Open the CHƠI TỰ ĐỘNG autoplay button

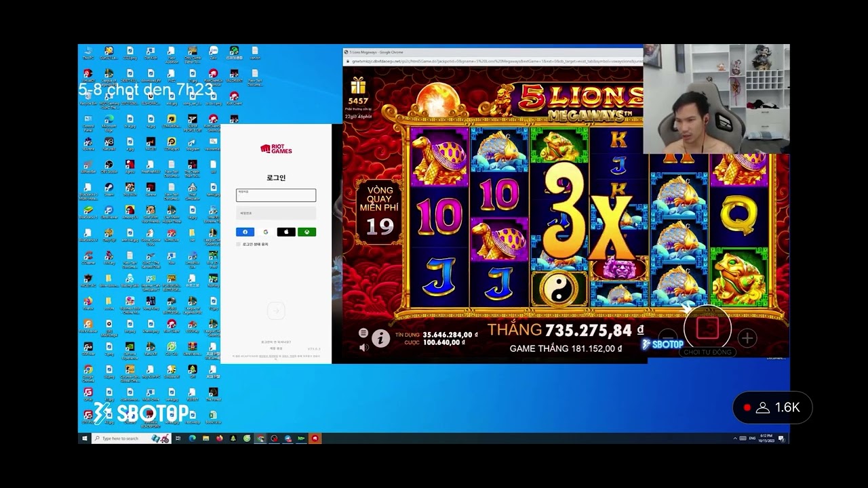coord(707,352)
